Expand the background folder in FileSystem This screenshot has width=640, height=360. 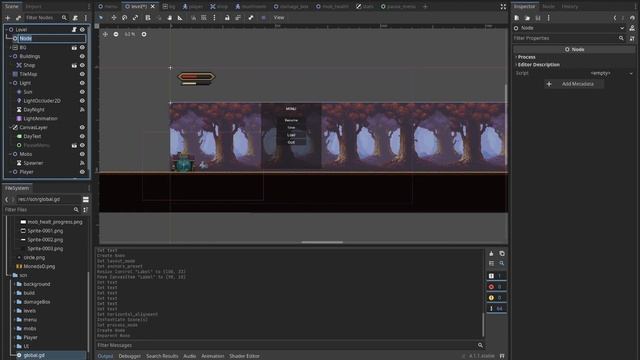15,284
